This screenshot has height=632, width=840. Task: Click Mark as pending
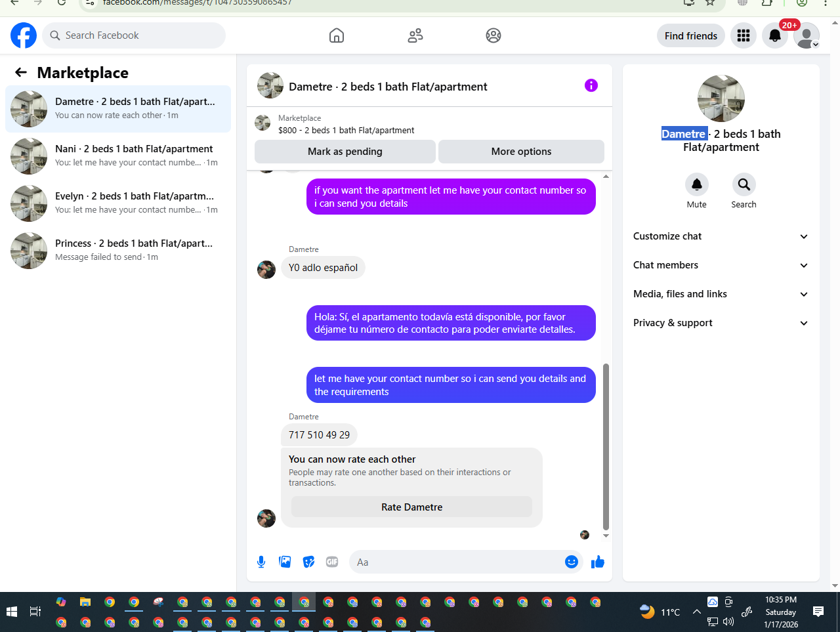[345, 152]
